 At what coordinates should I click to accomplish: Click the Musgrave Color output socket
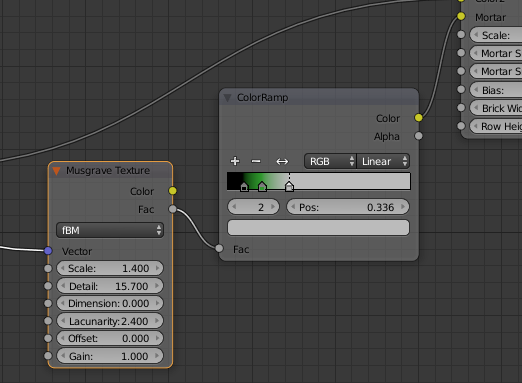(173, 191)
